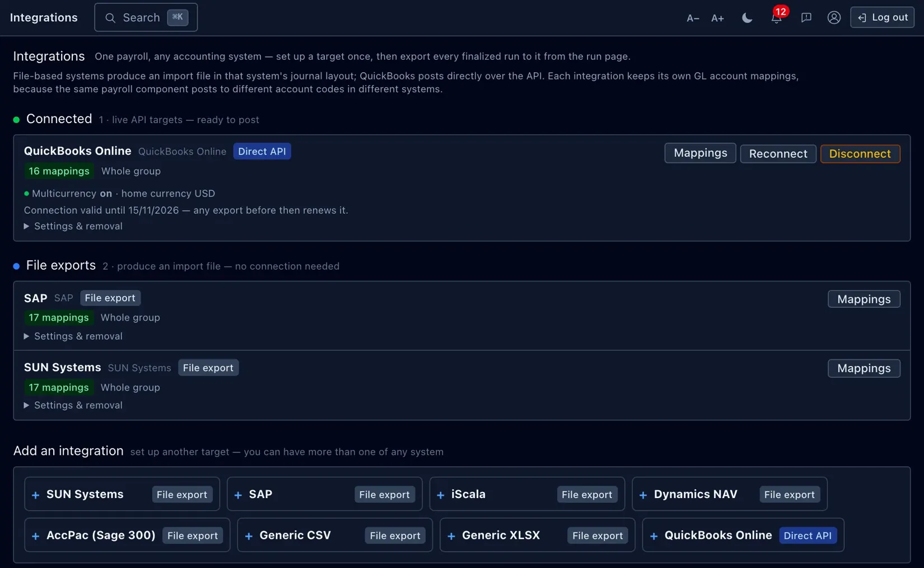Increase font size with A+ icon
Viewport: 924px width, 568px height.
717,18
